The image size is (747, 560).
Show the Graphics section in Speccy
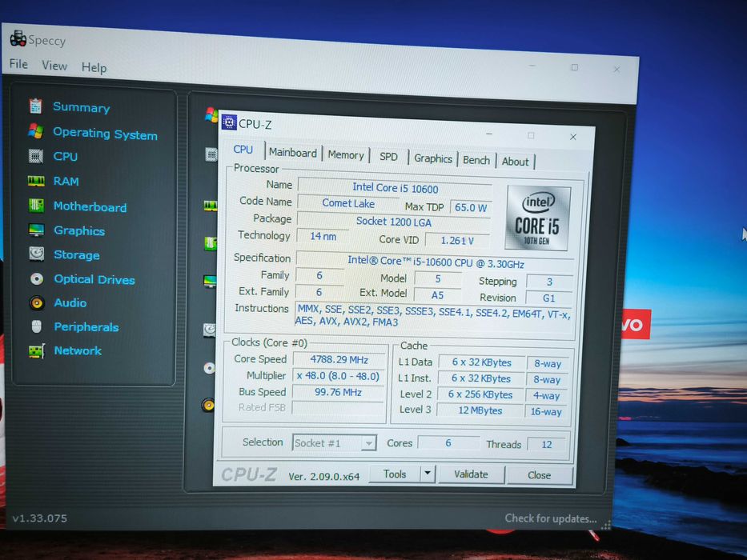tap(79, 230)
